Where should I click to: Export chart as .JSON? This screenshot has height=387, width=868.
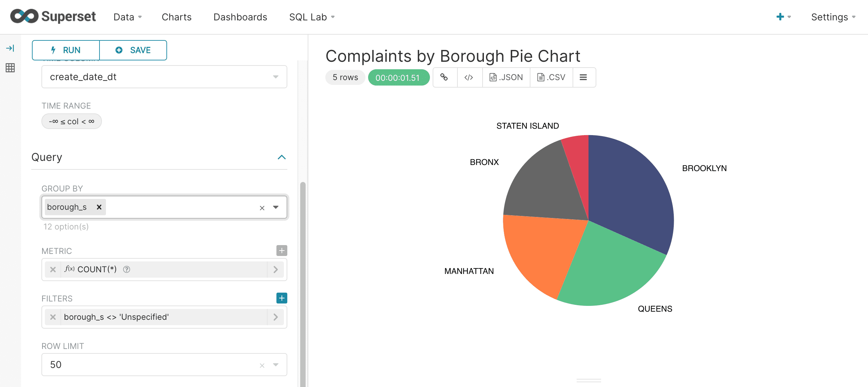[x=506, y=77]
